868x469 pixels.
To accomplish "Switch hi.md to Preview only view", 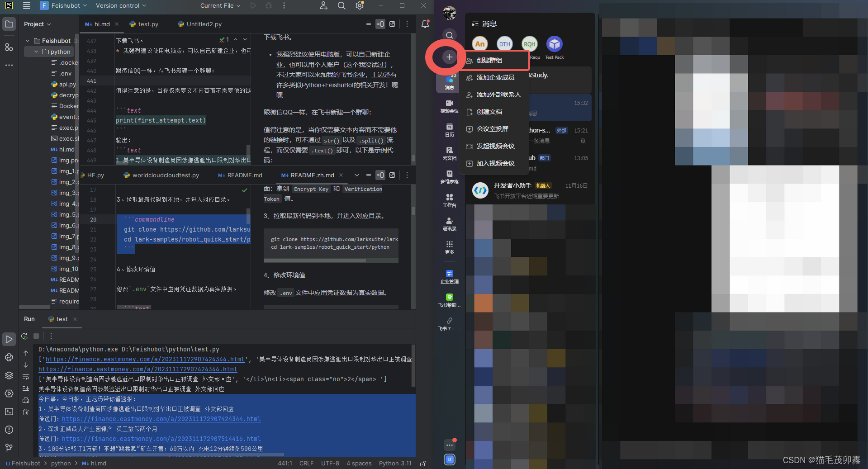I will (x=392, y=24).
